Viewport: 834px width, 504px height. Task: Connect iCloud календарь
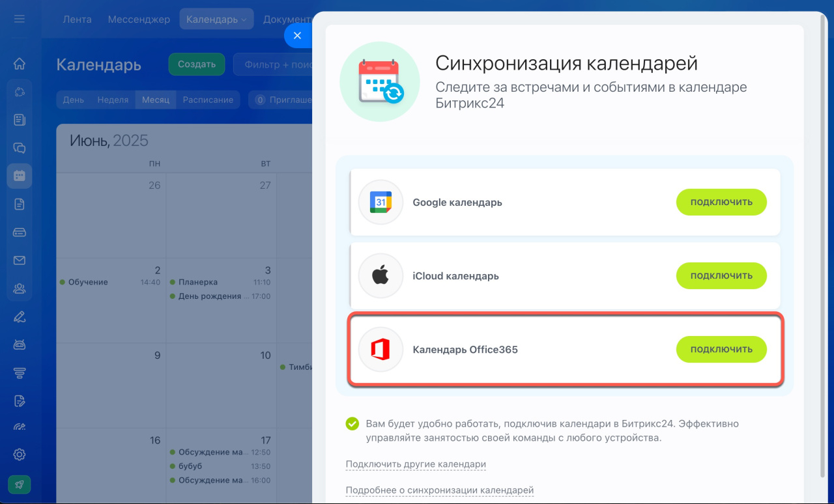[x=721, y=275]
